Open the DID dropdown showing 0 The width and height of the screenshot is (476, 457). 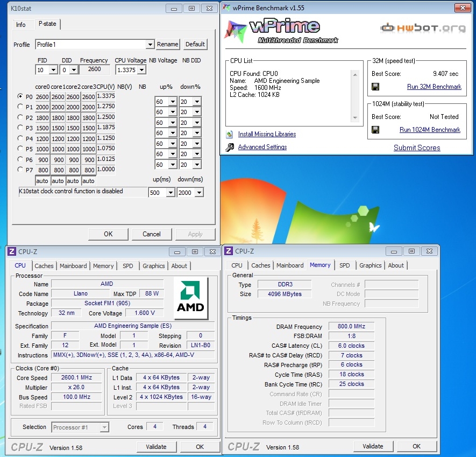(74, 70)
